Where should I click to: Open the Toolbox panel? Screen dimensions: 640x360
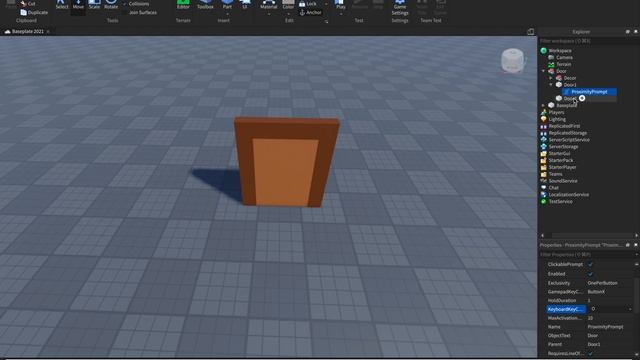pyautogui.click(x=205, y=5)
